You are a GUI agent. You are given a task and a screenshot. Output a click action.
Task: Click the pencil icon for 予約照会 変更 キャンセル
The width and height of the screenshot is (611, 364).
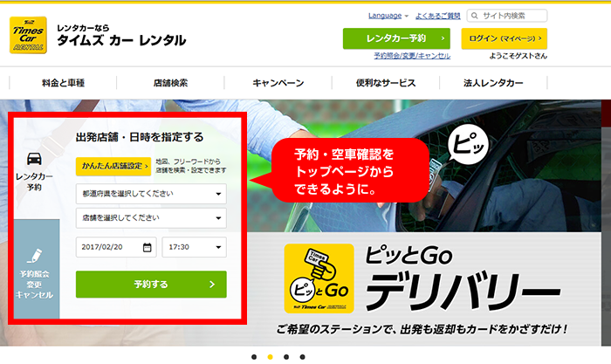34,256
